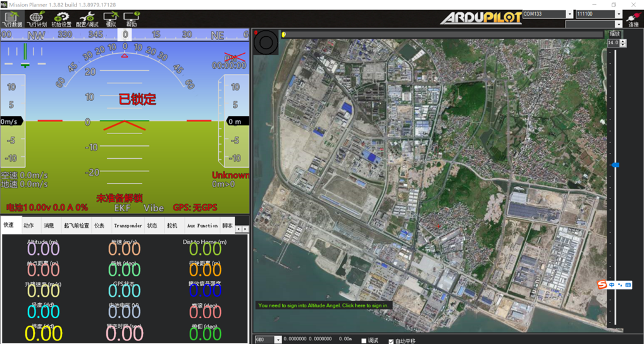
Task: Switch to the 消息 messages tab
Action: pyautogui.click(x=49, y=225)
